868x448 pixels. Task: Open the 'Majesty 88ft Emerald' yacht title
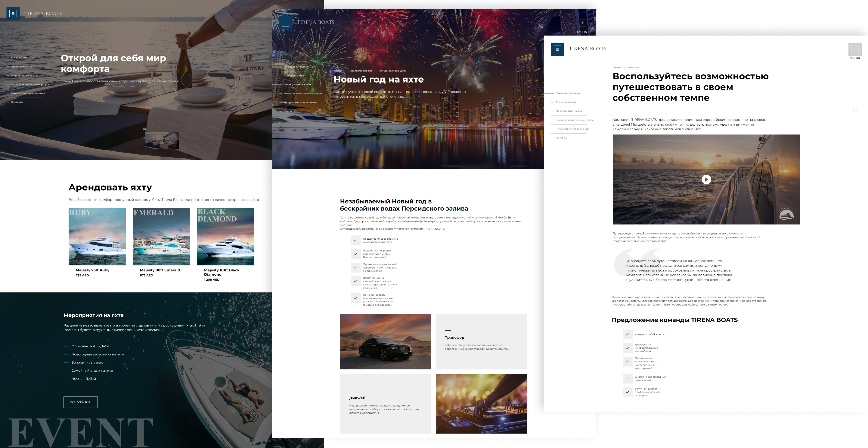point(160,270)
